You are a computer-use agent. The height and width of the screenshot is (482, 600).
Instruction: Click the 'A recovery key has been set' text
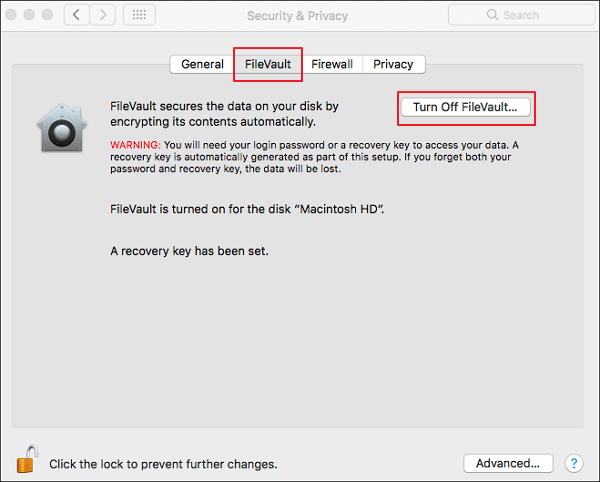point(189,251)
